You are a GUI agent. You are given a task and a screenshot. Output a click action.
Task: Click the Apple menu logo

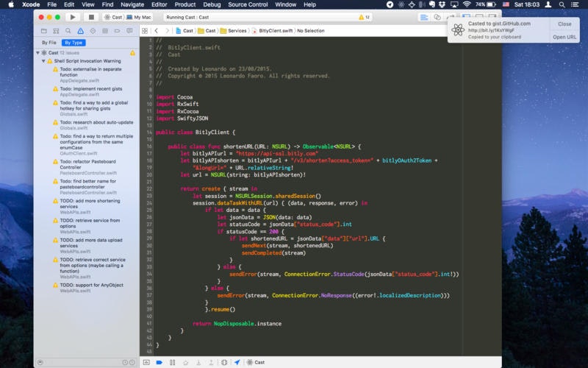pos(11,4)
